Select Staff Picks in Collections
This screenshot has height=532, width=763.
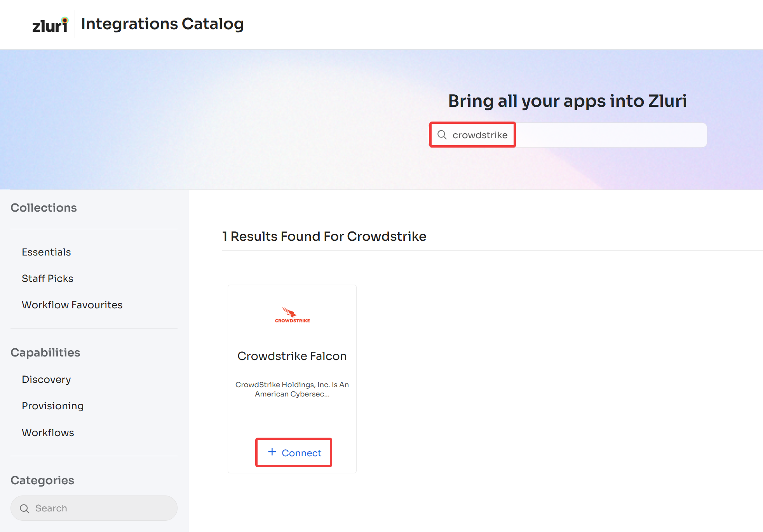(x=47, y=278)
